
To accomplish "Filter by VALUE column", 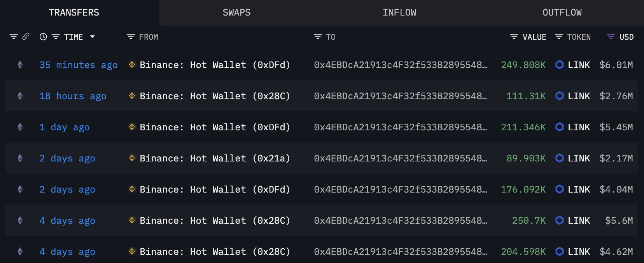I will point(514,37).
